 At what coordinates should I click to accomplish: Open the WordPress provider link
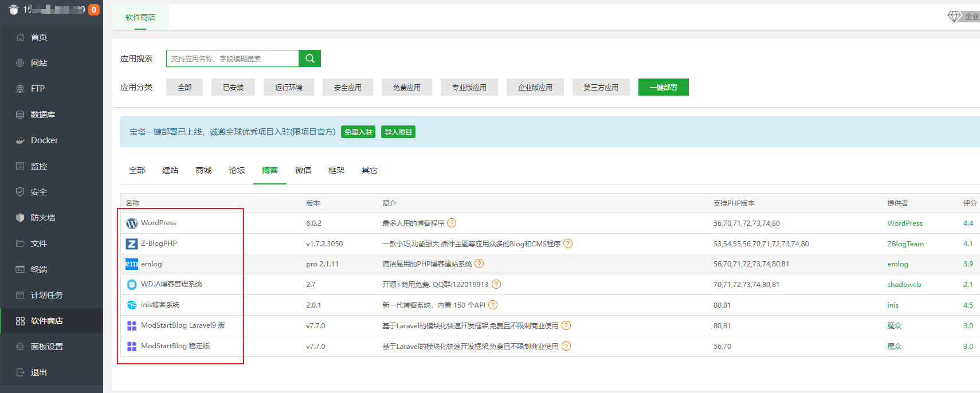click(905, 223)
